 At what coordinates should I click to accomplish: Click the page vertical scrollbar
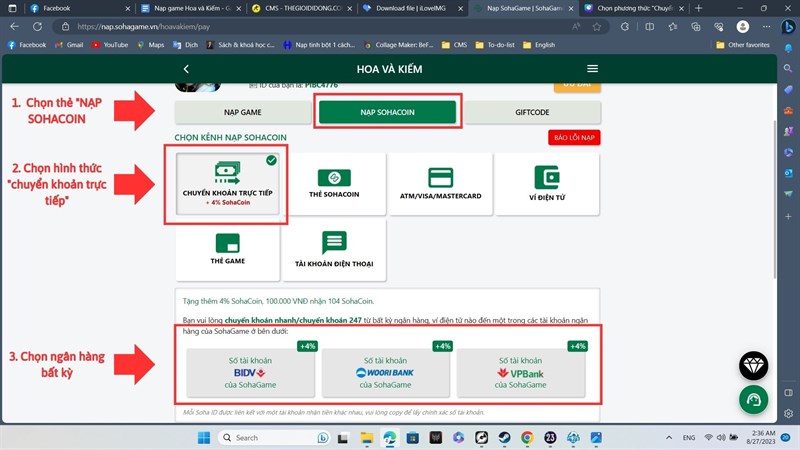[x=775, y=199]
